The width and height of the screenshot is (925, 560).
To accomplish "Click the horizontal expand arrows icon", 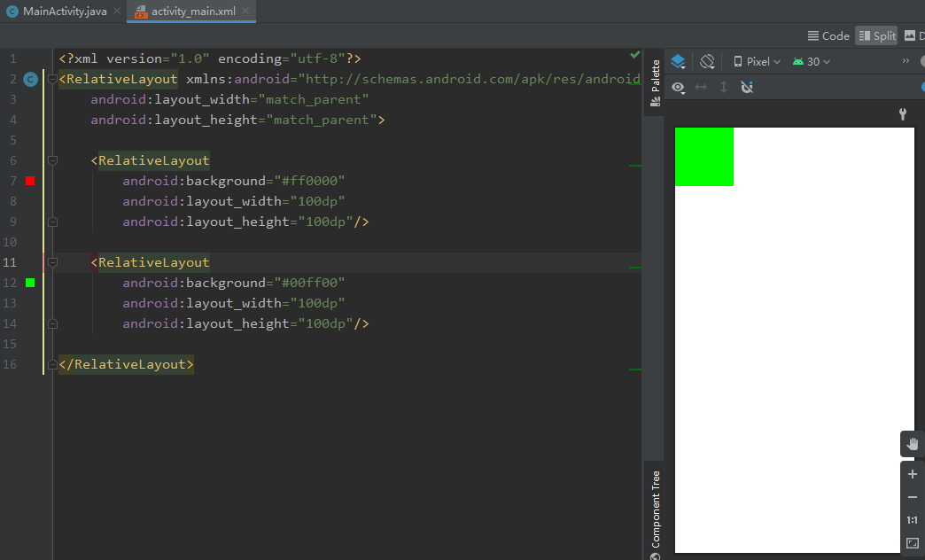I will point(701,88).
